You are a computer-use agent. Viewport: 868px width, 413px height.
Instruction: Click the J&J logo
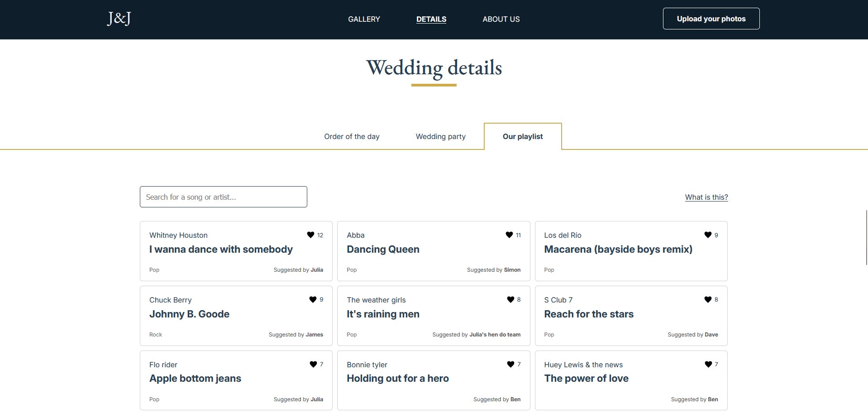click(118, 19)
